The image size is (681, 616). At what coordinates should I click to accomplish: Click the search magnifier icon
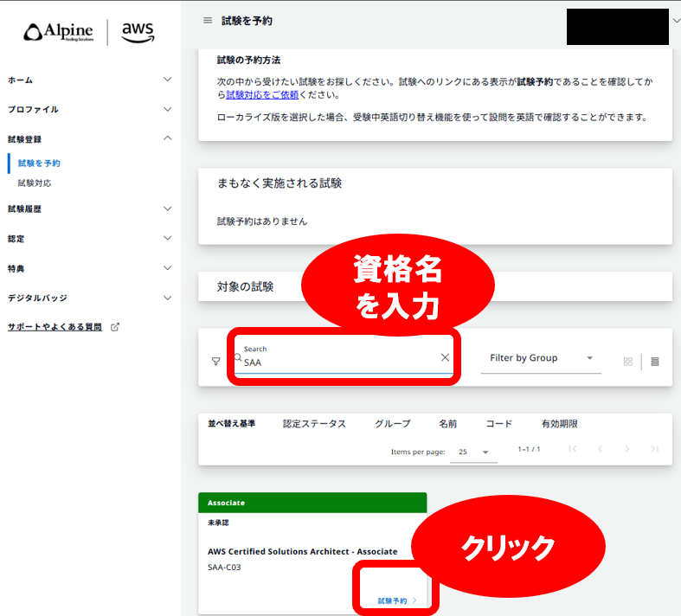tap(238, 357)
